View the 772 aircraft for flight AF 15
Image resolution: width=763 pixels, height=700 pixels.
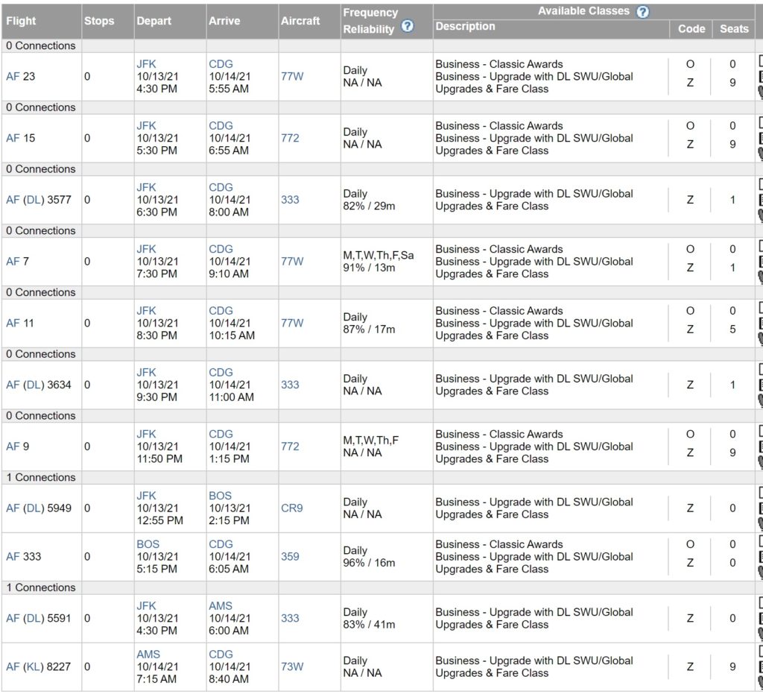click(290, 138)
